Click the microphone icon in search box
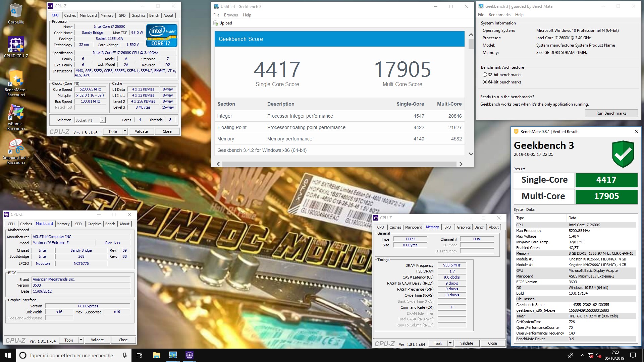This screenshot has width=644, height=362. click(124, 355)
